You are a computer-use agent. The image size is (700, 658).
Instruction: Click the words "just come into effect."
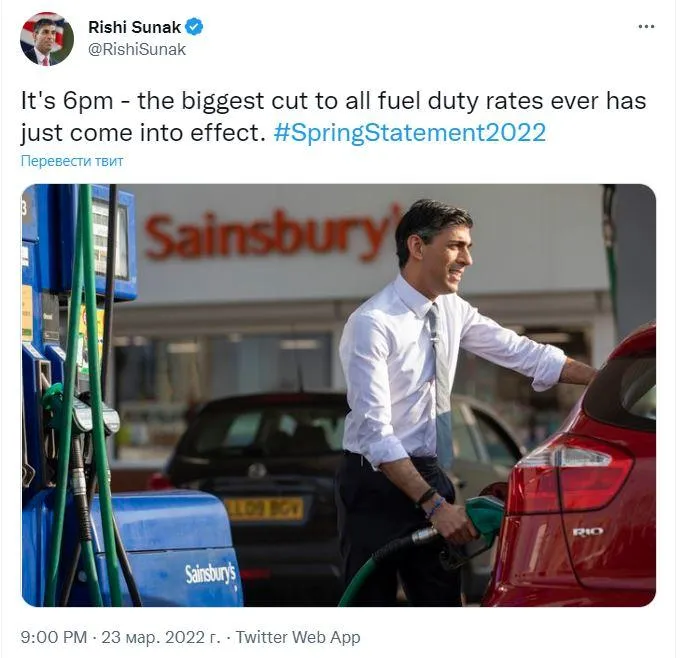pyautogui.click(x=143, y=133)
